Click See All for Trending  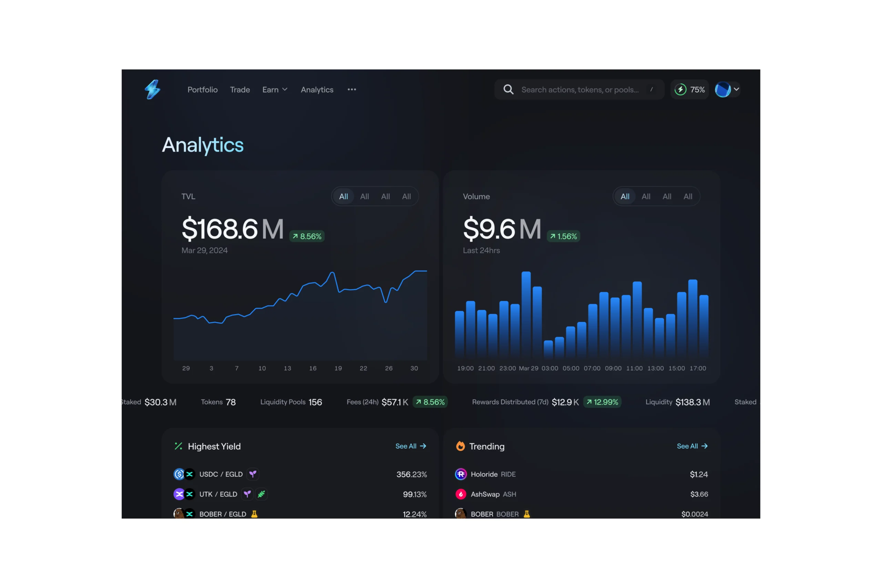pyautogui.click(x=692, y=446)
